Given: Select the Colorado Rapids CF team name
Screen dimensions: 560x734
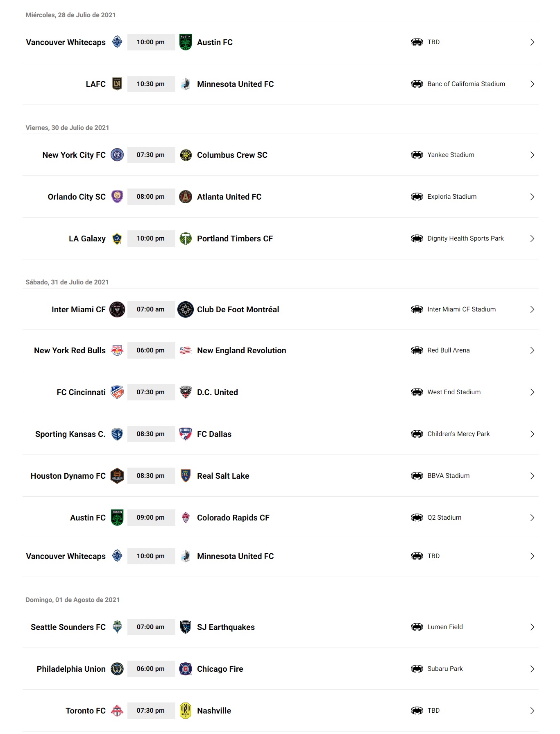Looking at the screenshot, I should 233,518.
